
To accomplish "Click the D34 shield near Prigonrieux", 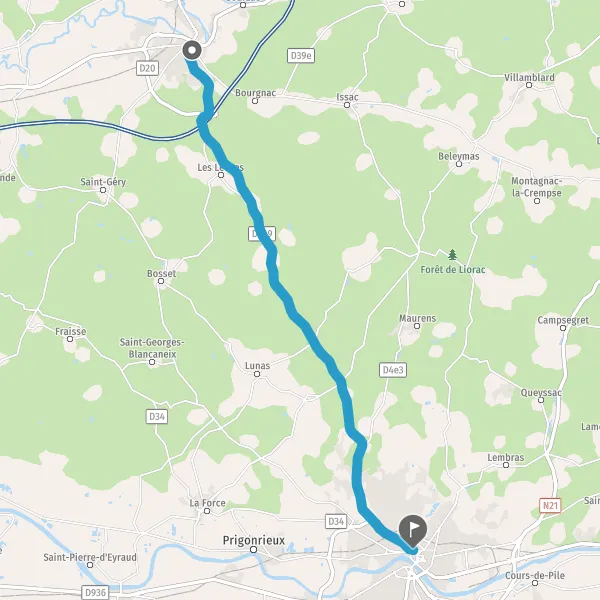I will [336, 521].
